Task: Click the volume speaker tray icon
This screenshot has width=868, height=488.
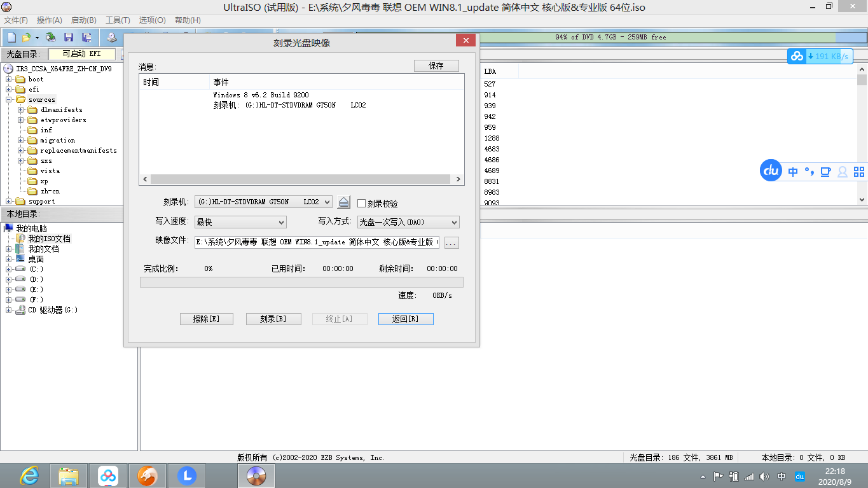Action: tap(764, 476)
